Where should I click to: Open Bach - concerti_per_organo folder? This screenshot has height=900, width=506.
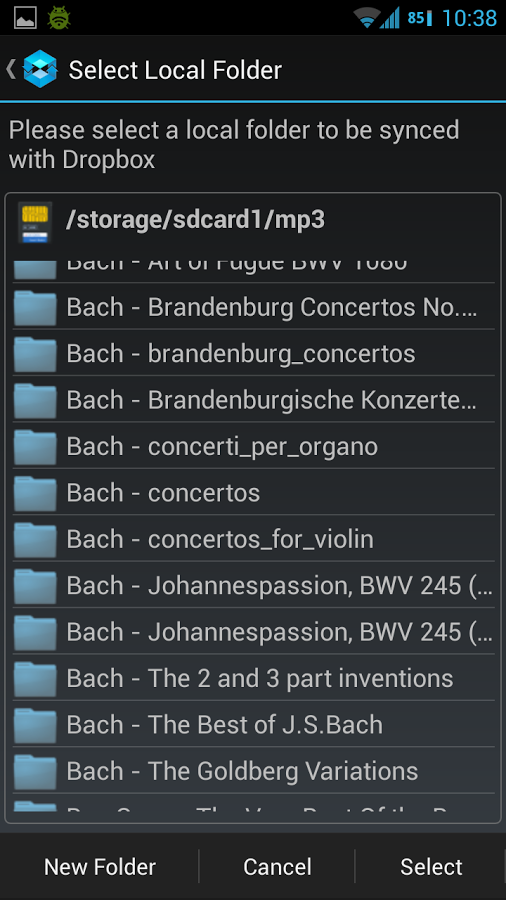(x=254, y=447)
